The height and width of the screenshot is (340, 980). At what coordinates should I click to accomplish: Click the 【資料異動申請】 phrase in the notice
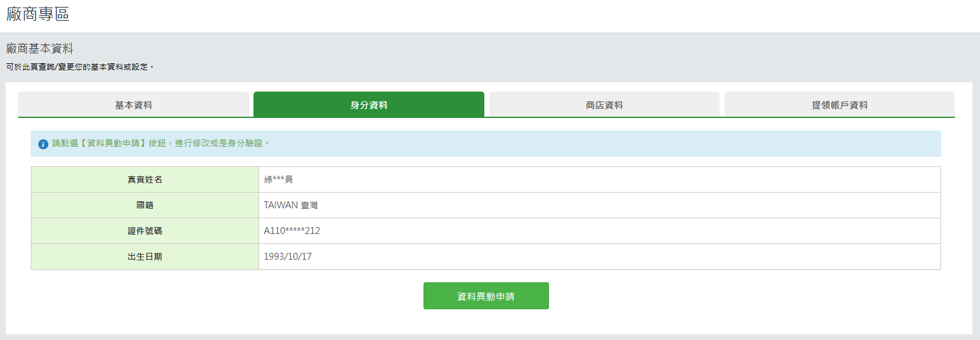click(x=114, y=144)
